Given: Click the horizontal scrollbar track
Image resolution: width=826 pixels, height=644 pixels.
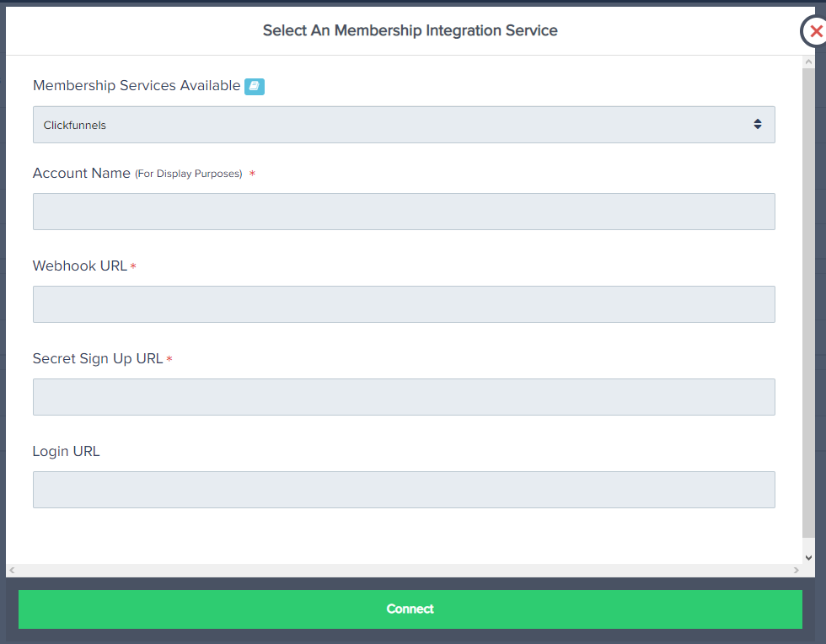Looking at the screenshot, I should (x=405, y=571).
